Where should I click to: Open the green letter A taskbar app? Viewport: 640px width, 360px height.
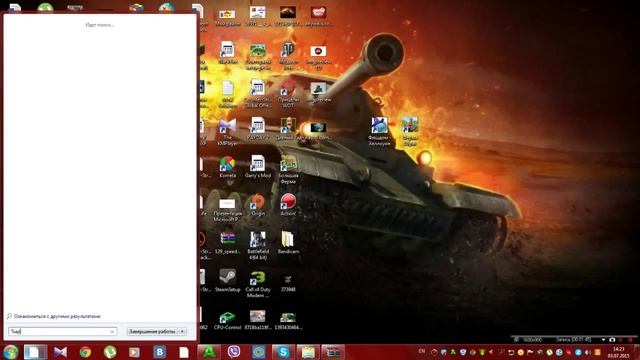[x=209, y=352]
